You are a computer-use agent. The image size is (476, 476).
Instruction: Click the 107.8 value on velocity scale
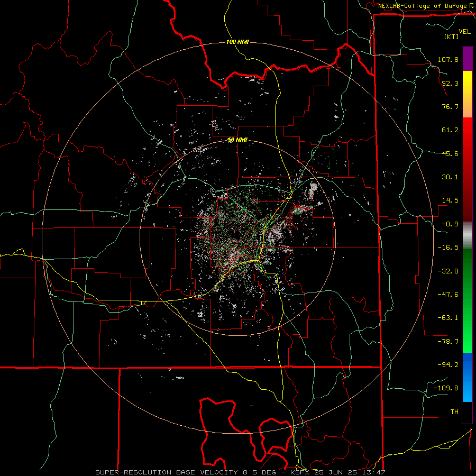pyautogui.click(x=448, y=59)
